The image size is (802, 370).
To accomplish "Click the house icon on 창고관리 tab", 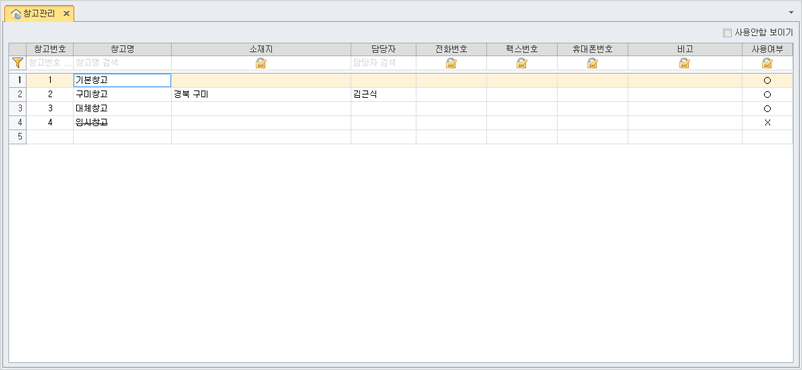I will (16, 14).
